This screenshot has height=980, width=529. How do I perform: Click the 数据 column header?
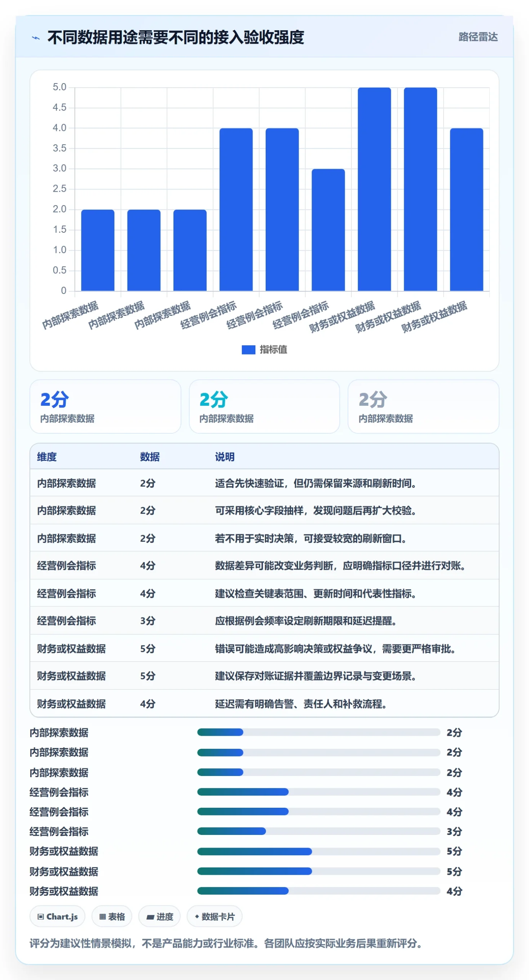click(150, 457)
